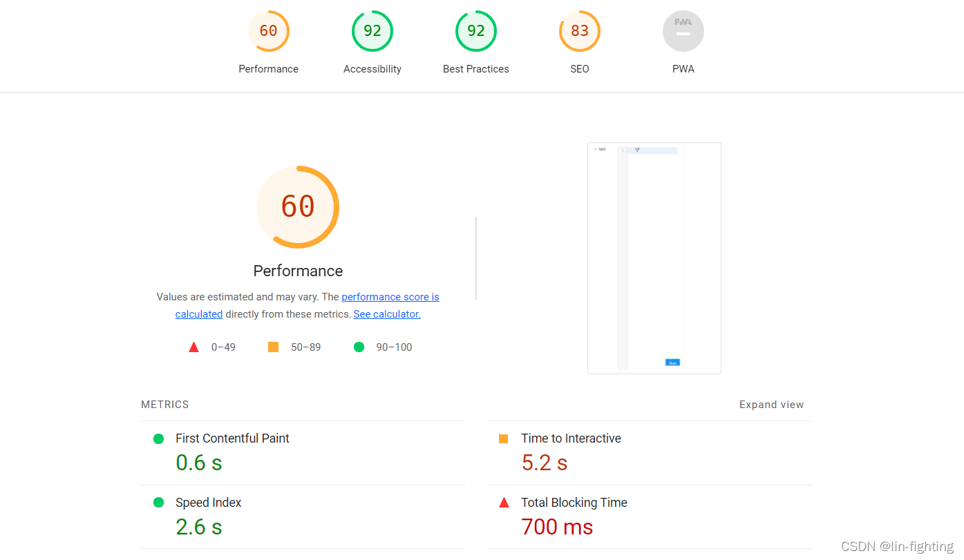Click the '0–49' legend range text
This screenshot has height=560, width=964.
click(223, 347)
